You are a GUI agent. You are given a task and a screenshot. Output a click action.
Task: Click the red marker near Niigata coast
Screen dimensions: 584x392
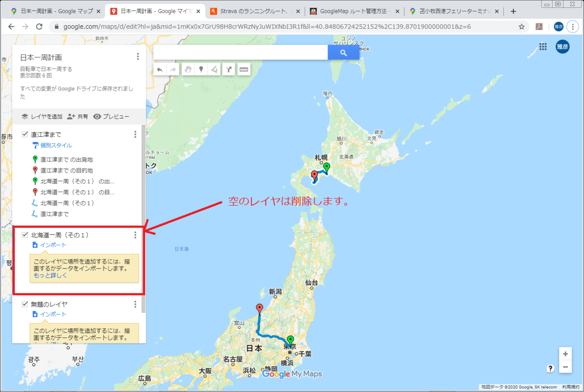click(x=260, y=308)
